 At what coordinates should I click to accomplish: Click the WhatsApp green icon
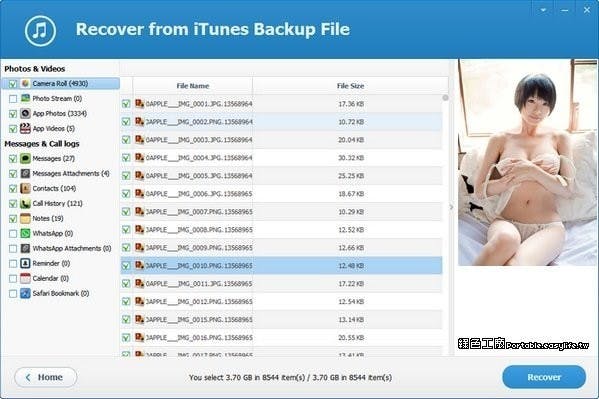tap(25, 233)
